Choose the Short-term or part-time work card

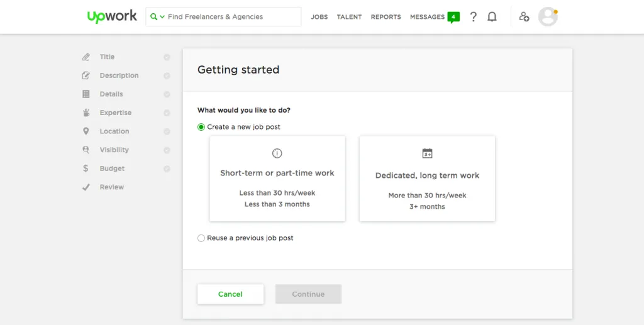point(277,179)
